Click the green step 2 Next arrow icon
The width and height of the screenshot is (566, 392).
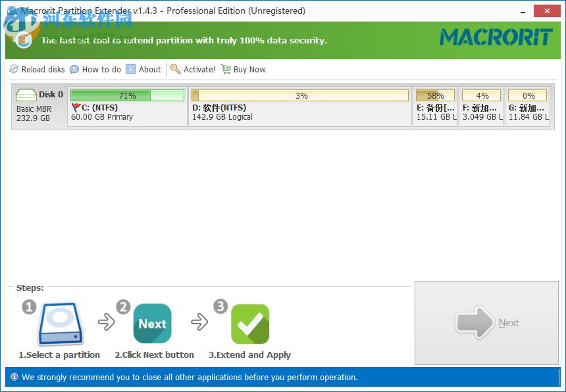tap(152, 323)
